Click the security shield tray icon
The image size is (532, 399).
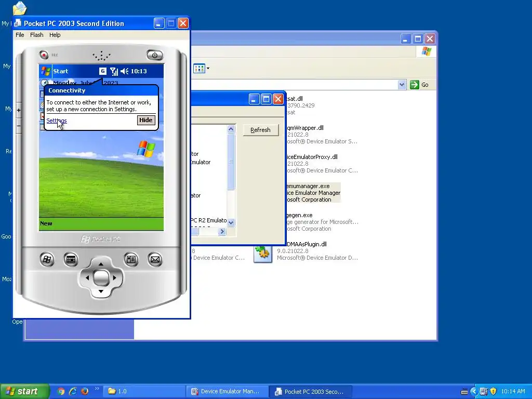tap(494, 391)
